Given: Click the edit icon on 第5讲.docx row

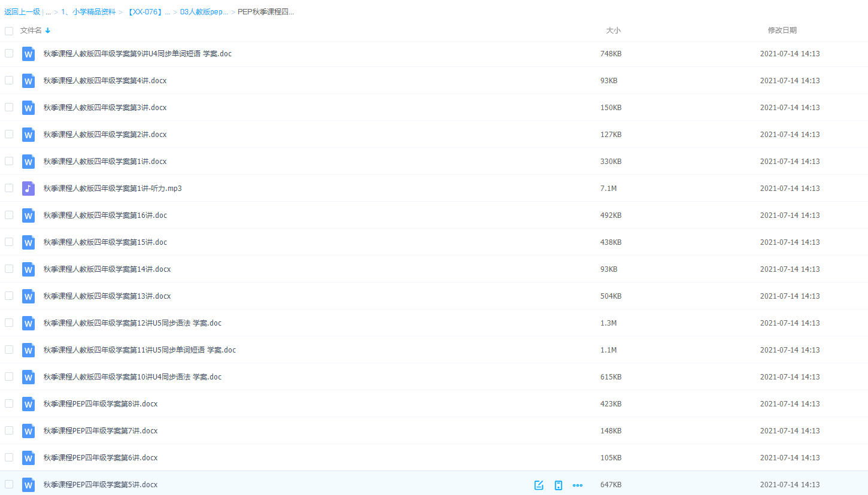Looking at the screenshot, I should click(x=539, y=485).
